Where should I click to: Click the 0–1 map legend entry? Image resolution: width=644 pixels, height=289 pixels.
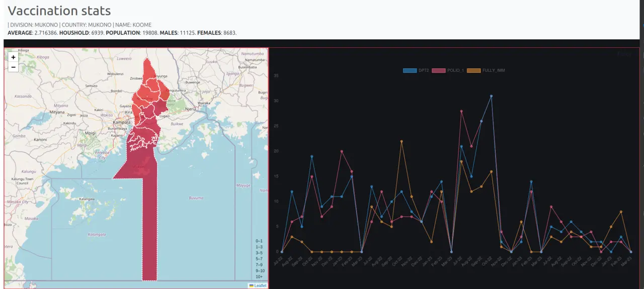pyautogui.click(x=259, y=241)
